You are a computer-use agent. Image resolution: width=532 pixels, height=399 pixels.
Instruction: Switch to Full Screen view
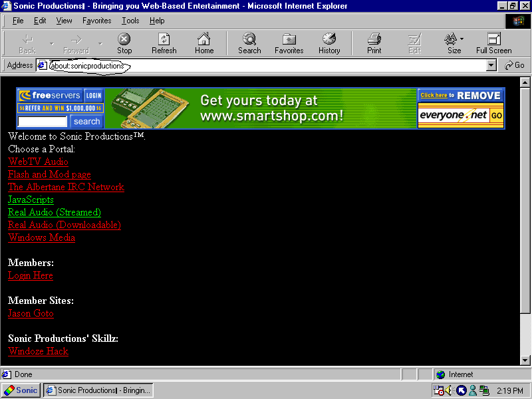coord(493,43)
